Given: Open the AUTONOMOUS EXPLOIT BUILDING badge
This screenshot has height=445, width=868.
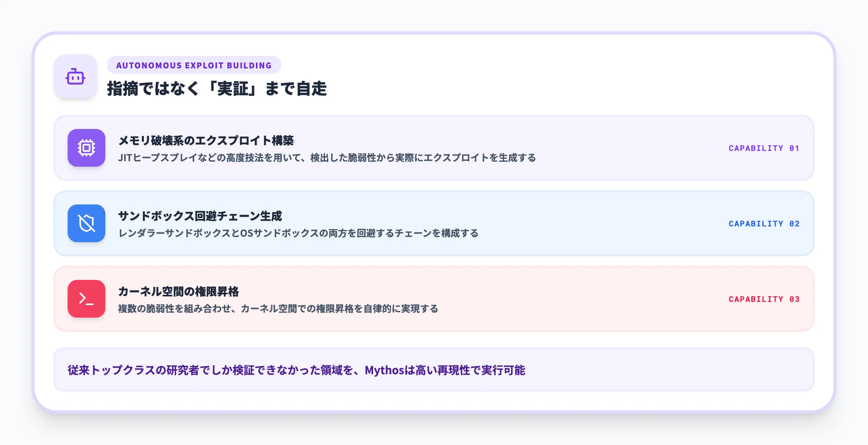Looking at the screenshot, I should [194, 65].
